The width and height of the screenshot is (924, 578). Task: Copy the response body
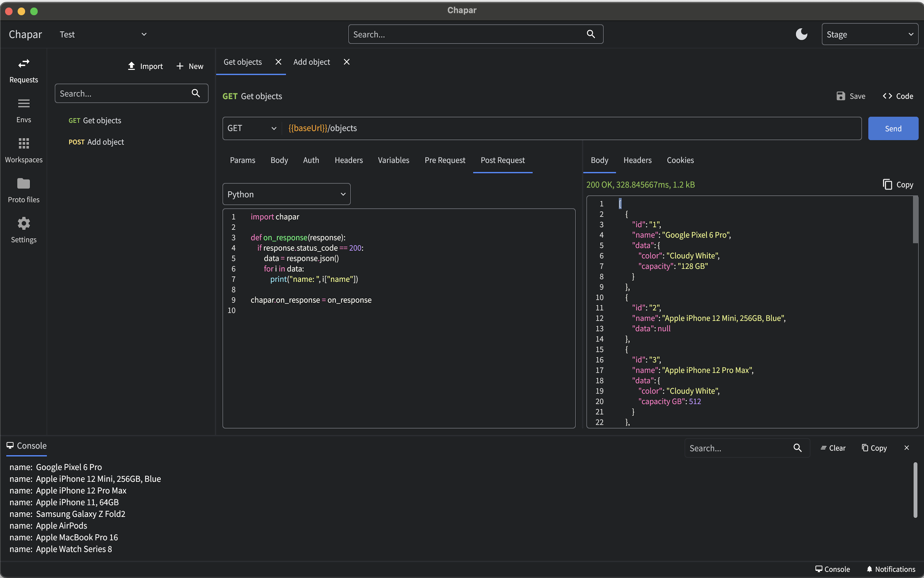click(898, 184)
